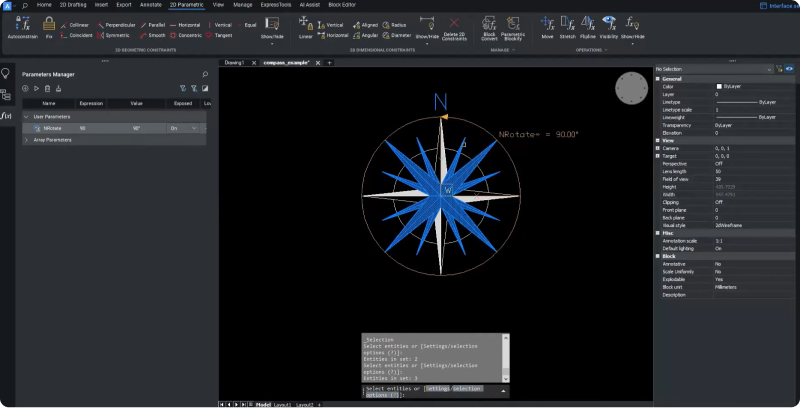Viewport: 800px width, 408px height.
Task: Click the Linear dimensional constraint icon
Action: [305, 24]
